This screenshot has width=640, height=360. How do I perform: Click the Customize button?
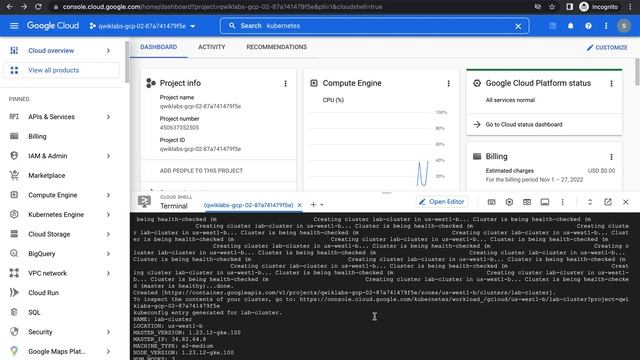click(x=607, y=47)
